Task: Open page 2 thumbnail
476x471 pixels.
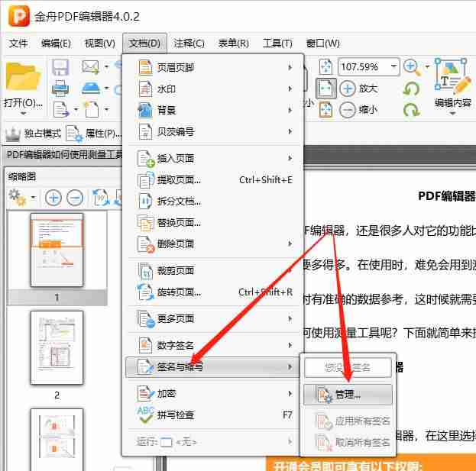Action: coord(57,347)
